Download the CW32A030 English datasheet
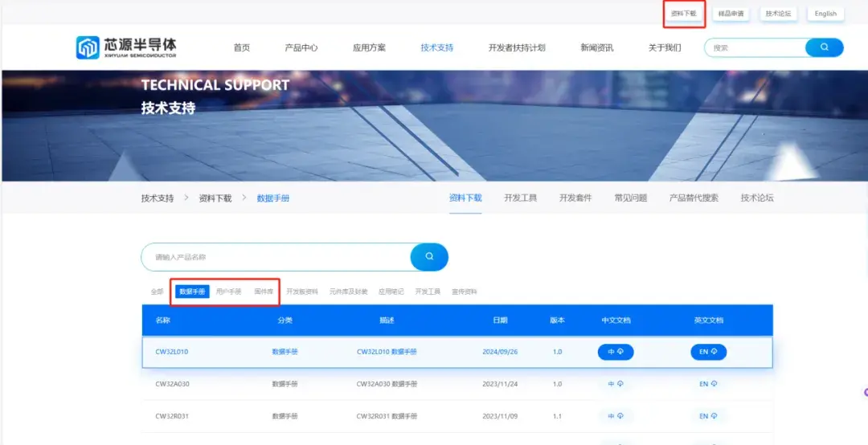This screenshot has height=445, width=868. coord(709,384)
